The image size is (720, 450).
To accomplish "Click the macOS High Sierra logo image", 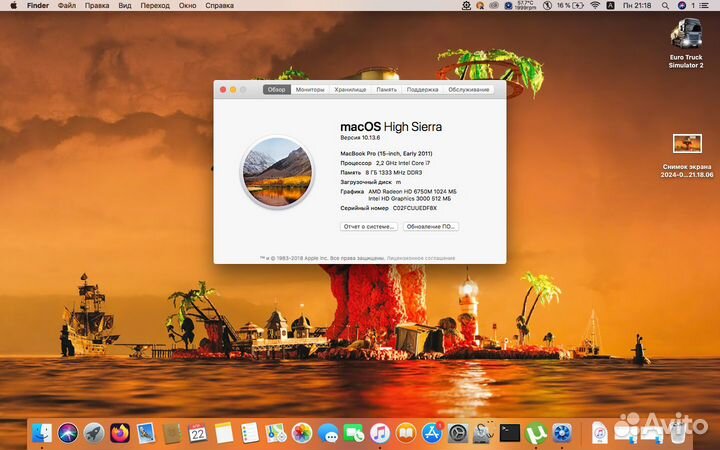I will tap(277, 172).
